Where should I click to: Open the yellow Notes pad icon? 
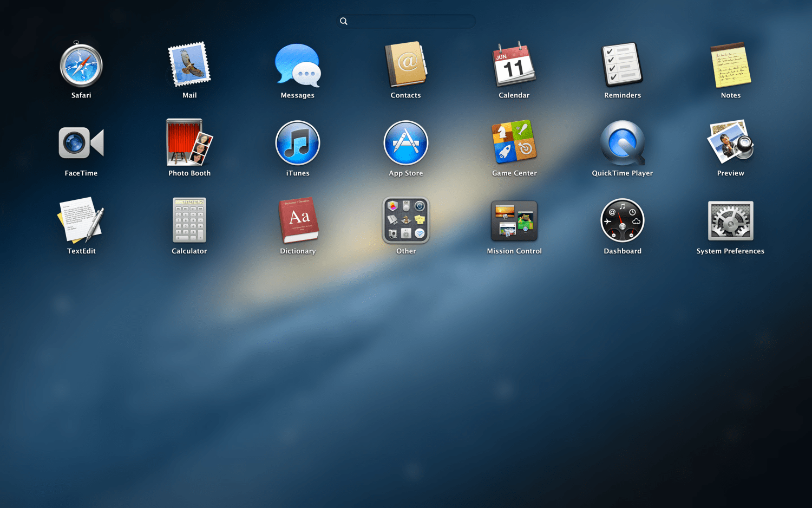(731, 64)
